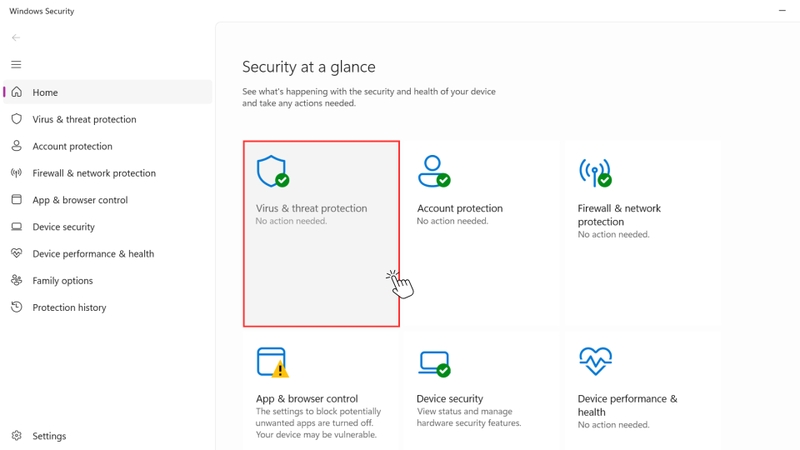Click the antenna icon beside Firewall & network protection
The height and width of the screenshot is (450, 800).
click(17, 173)
